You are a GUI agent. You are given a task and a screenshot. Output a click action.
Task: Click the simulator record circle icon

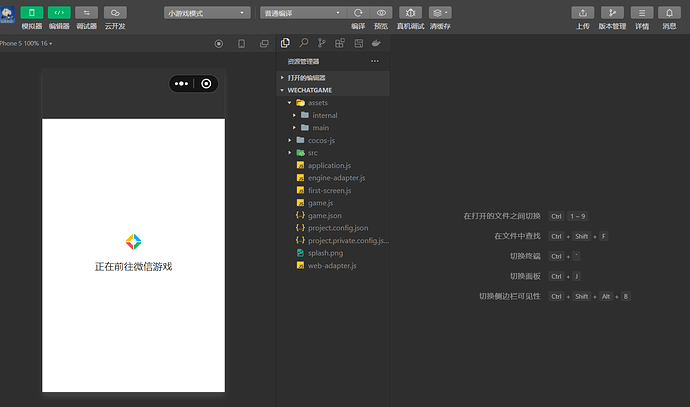(219, 44)
